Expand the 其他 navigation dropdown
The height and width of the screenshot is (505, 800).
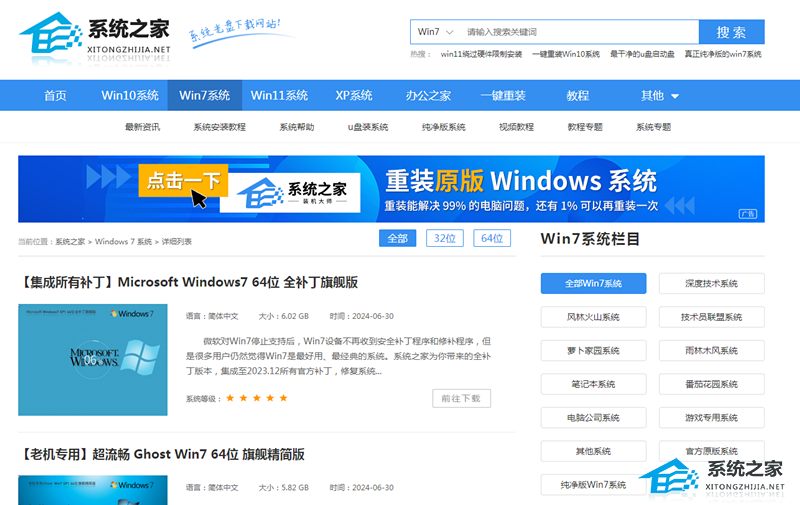tap(659, 95)
